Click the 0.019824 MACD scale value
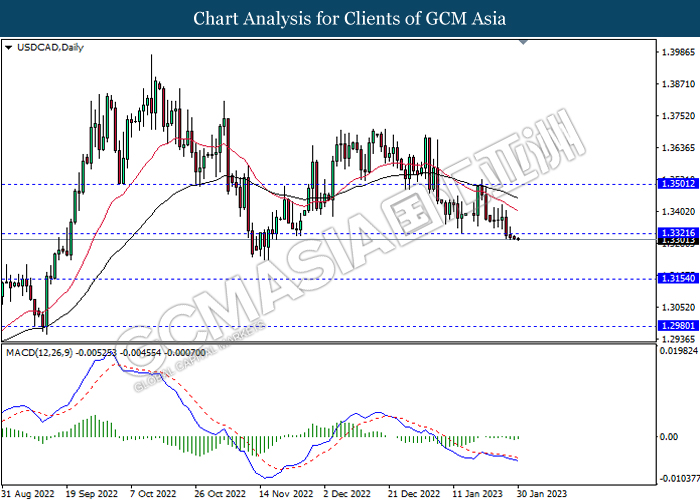This screenshot has height=500, width=700. (679, 351)
